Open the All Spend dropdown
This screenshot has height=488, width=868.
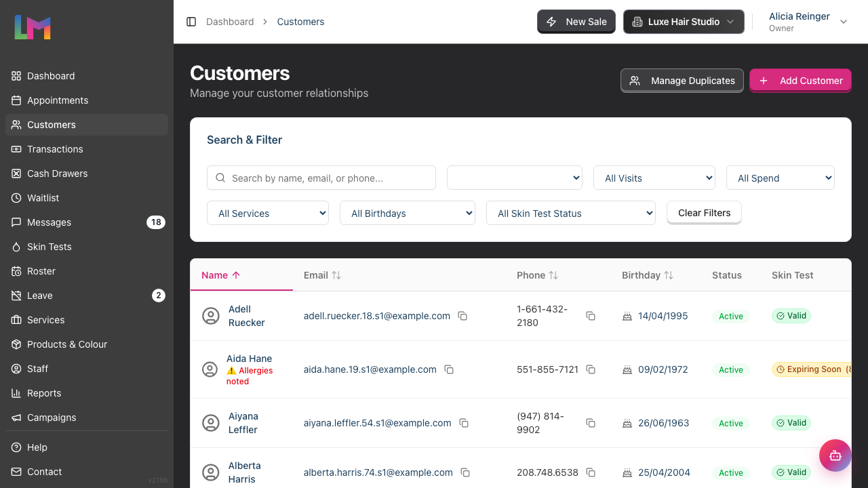point(781,178)
